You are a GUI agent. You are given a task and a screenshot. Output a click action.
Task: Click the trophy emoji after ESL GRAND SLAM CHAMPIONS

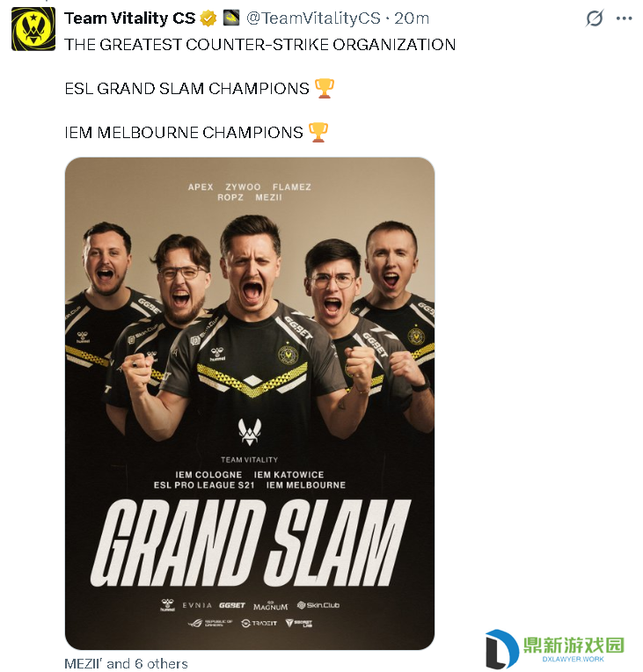(324, 88)
